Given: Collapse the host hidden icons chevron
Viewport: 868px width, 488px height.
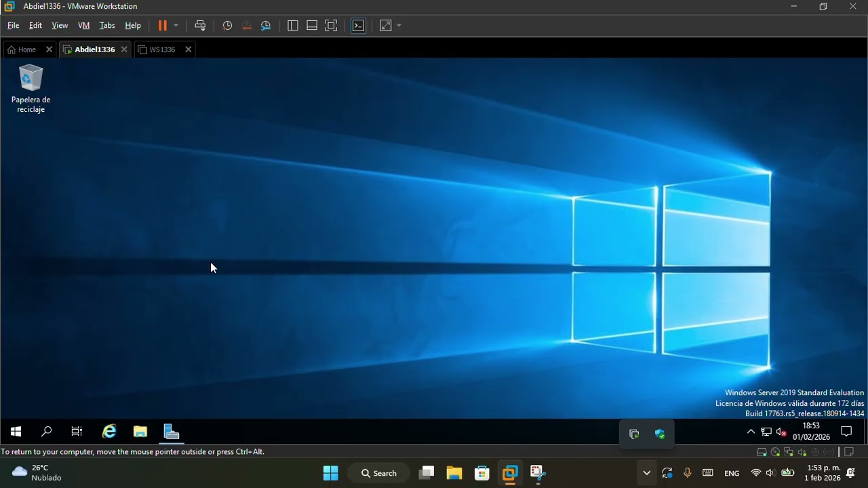Looking at the screenshot, I should pos(646,473).
